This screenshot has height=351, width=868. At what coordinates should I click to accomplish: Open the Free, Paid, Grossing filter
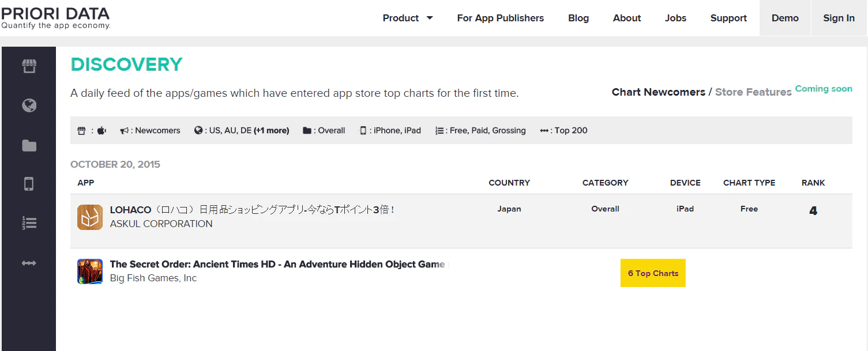pyautogui.click(x=488, y=130)
